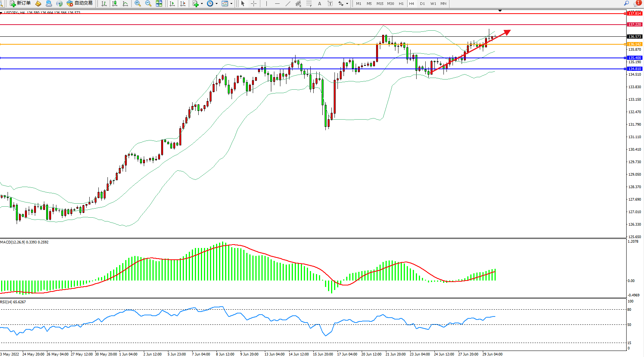Select the trendline drawing tool
The width and height of the screenshot is (644, 357).
288,3
